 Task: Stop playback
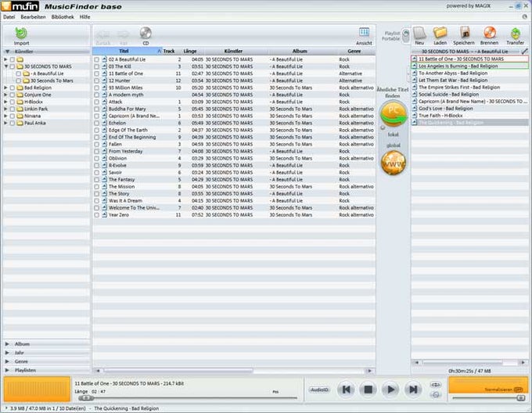[368, 390]
